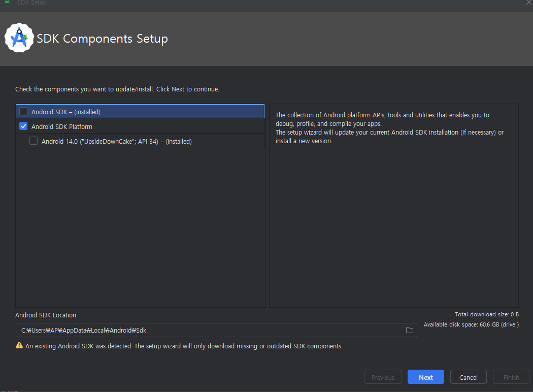This screenshot has width=533, height=392.
Task: Cancel the SDK setup wizard
Action: pyautogui.click(x=469, y=377)
